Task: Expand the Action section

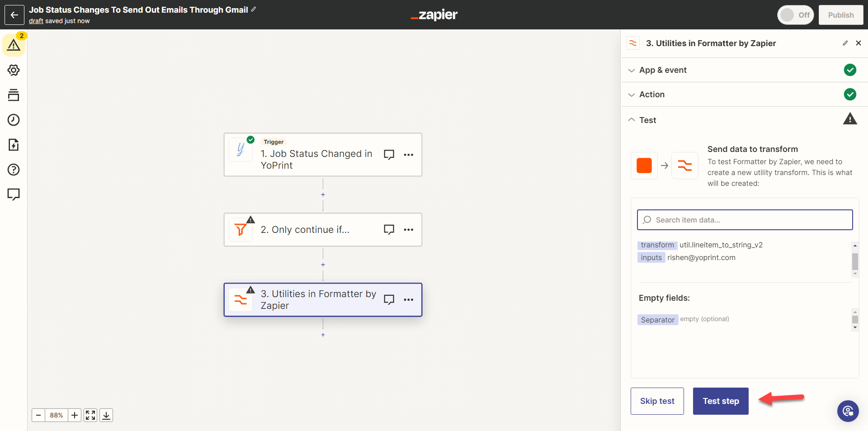Action: (x=744, y=95)
